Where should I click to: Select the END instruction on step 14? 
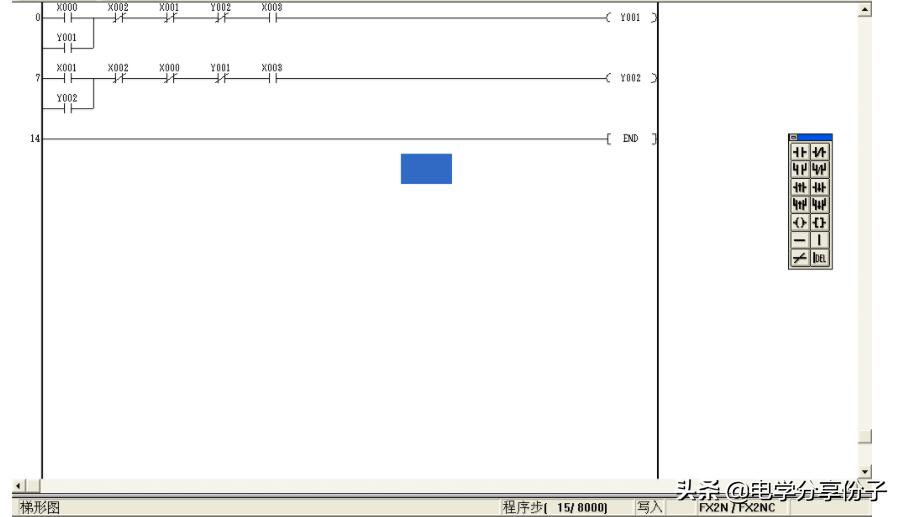pyautogui.click(x=630, y=139)
